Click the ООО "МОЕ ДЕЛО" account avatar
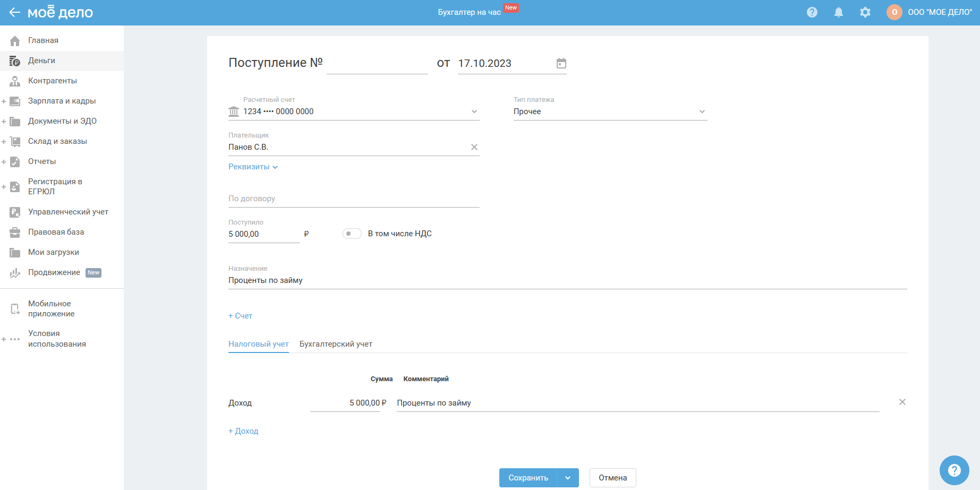The height and width of the screenshot is (490, 980). pos(894,12)
